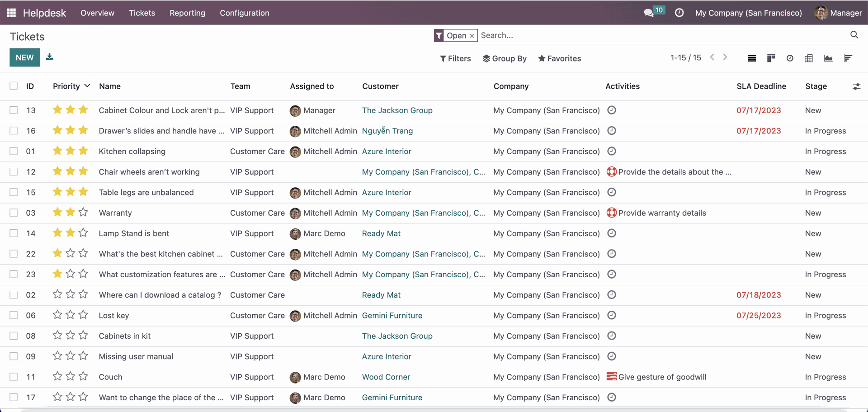The width and height of the screenshot is (868, 412).
Task: Open the Group By dropdown
Action: point(505,58)
